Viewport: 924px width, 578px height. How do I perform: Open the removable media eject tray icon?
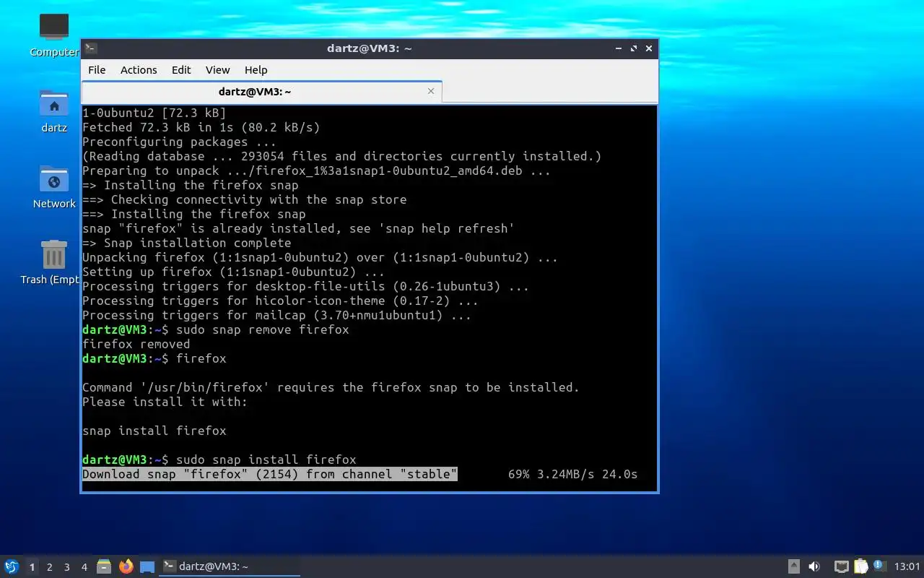coord(794,566)
